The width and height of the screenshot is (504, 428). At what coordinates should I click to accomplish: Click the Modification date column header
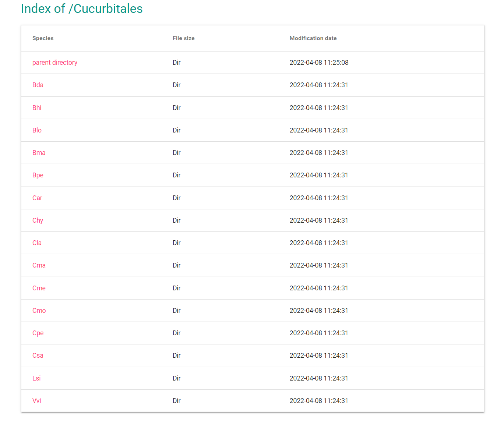[x=313, y=38]
